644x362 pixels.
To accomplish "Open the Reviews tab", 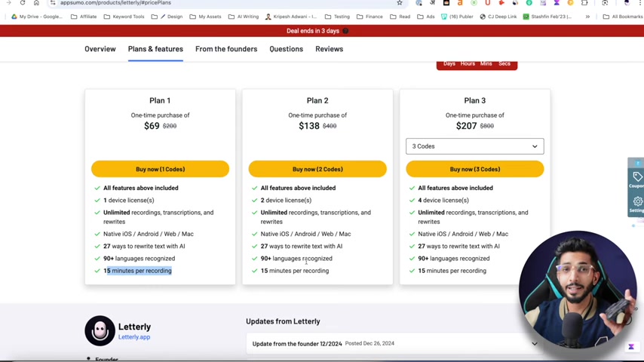I will (x=330, y=49).
